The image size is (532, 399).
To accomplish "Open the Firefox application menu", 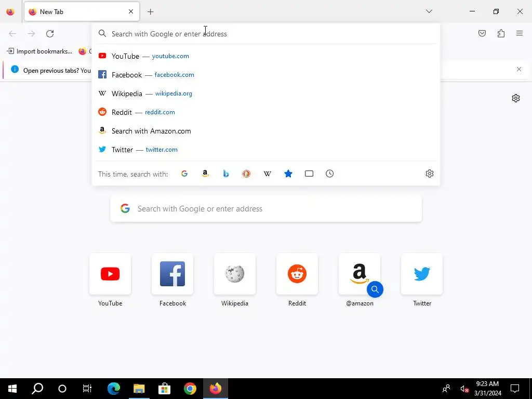I will pos(520,33).
